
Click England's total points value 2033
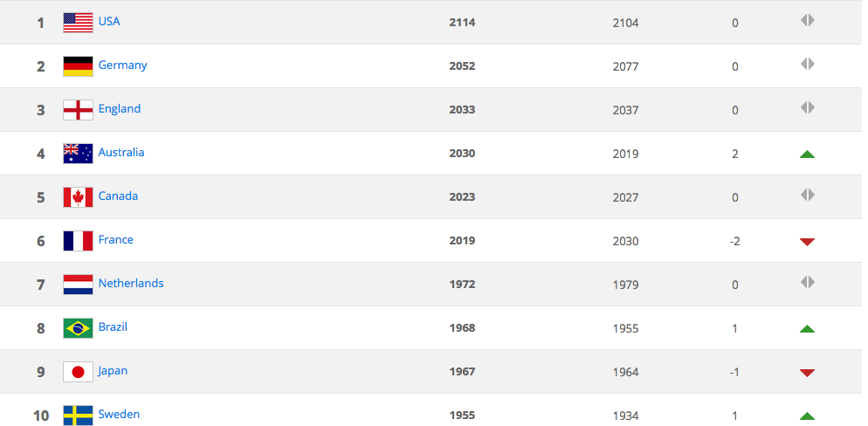pos(462,109)
